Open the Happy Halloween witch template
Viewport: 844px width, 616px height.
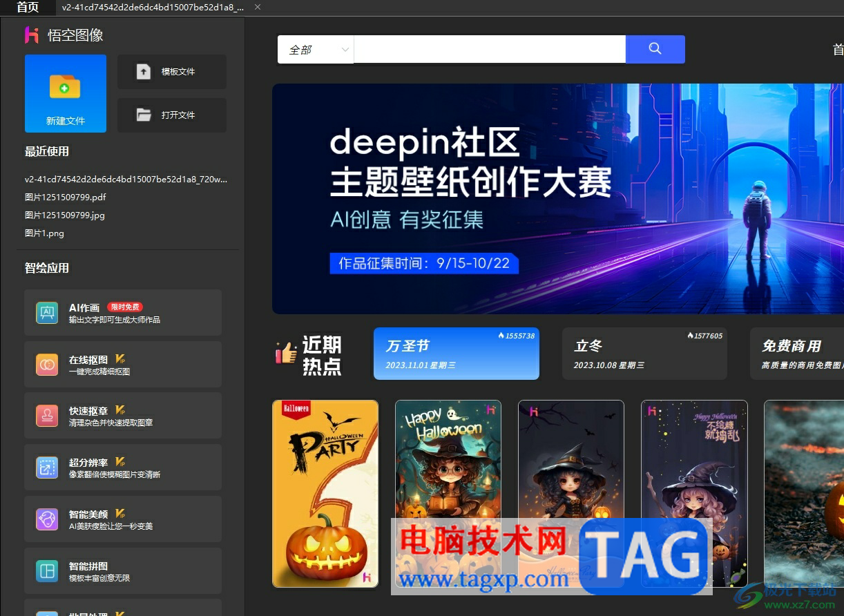(x=448, y=494)
